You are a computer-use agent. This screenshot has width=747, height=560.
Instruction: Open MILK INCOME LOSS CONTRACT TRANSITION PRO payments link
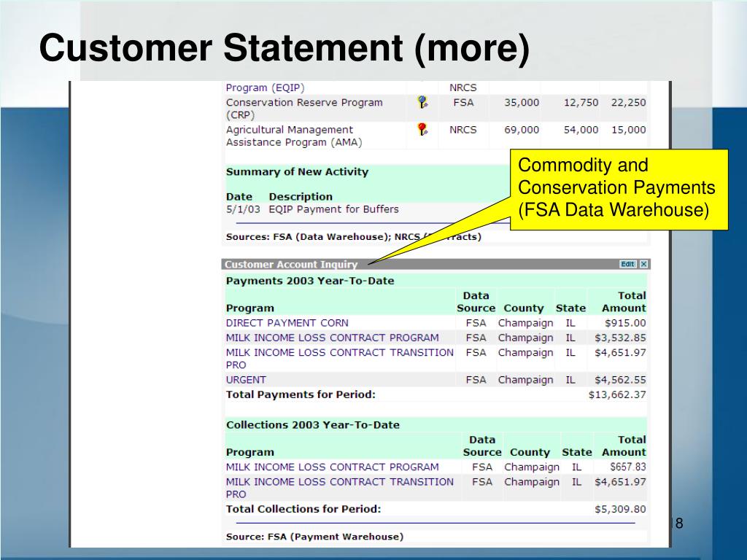pos(340,359)
